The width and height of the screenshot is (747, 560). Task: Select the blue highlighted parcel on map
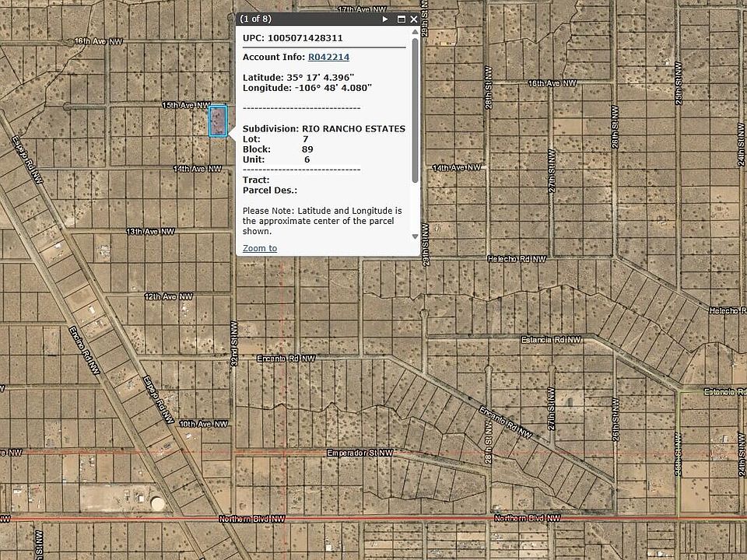(x=218, y=122)
